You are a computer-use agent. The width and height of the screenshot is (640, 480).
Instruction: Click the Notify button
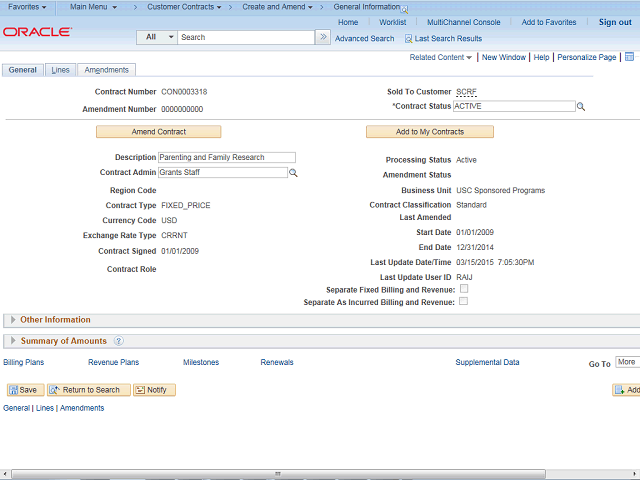pos(154,390)
